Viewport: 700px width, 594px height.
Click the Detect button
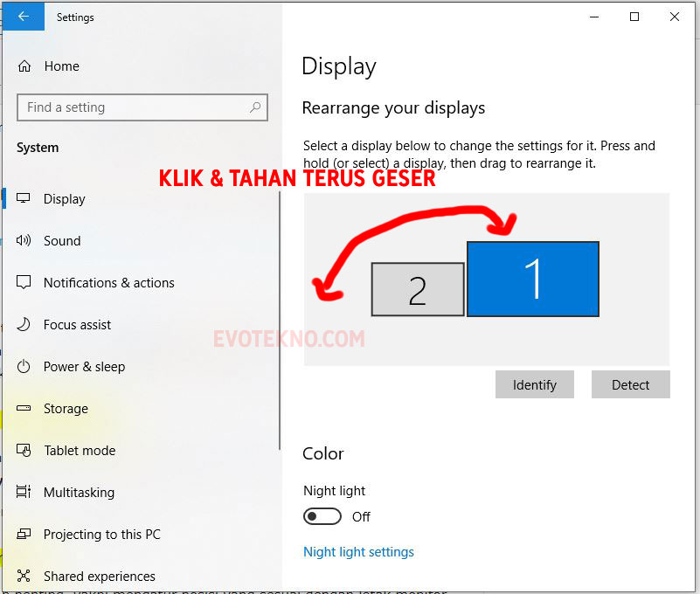(630, 384)
